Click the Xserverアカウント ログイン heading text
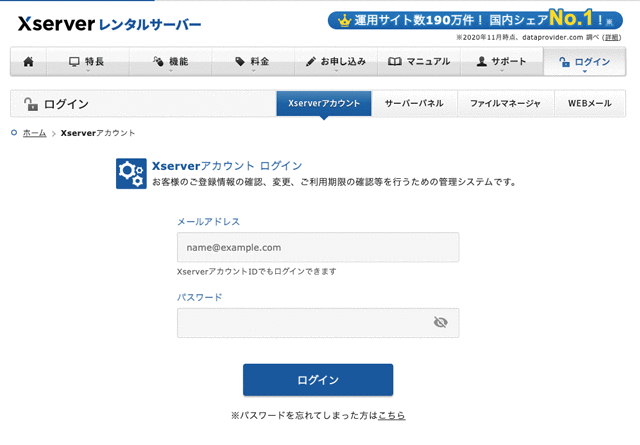 pos(227,166)
